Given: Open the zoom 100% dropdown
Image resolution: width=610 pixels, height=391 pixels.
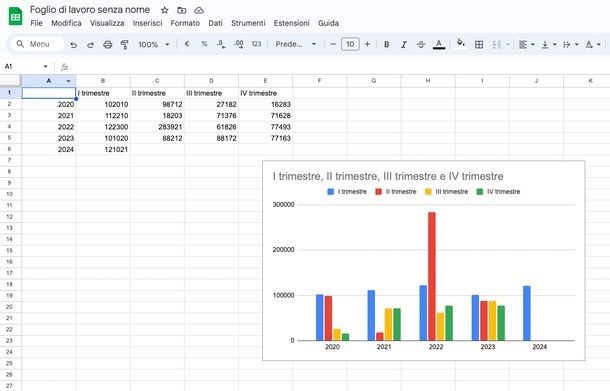Looking at the screenshot, I should [154, 45].
